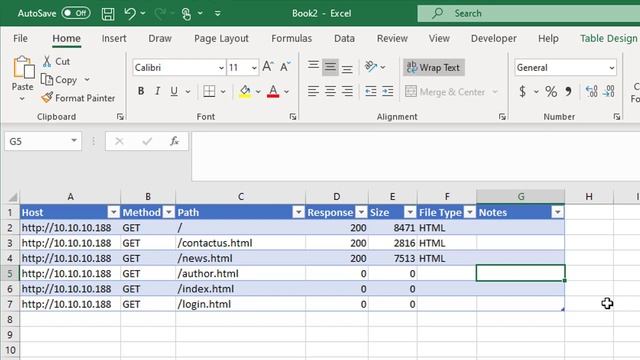Open the Orientation text angle tool
The width and height of the screenshot is (640, 360).
371,67
